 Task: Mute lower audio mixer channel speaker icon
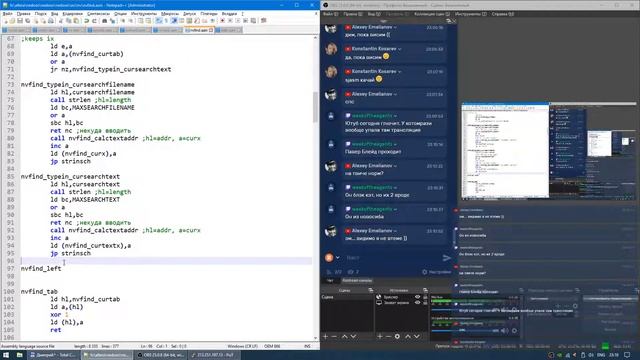pos(504,331)
